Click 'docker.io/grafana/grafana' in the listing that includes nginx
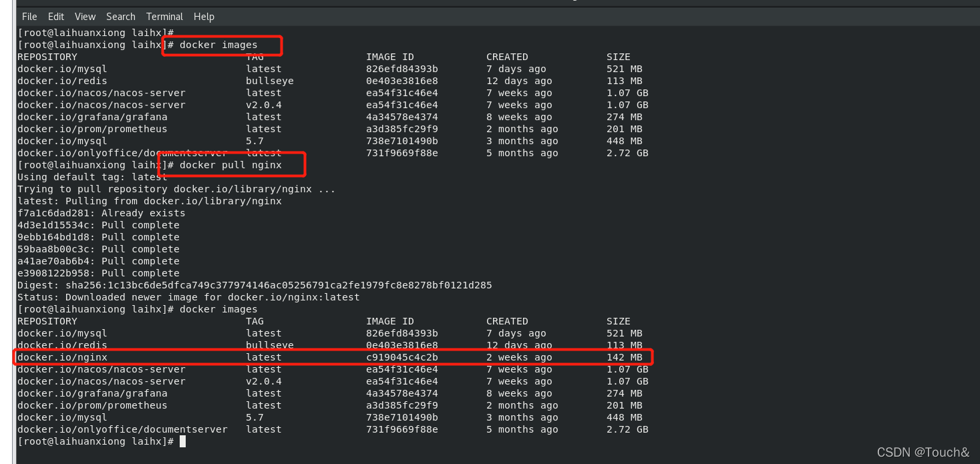The height and width of the screenshot is (464, 980). point(92,393)
